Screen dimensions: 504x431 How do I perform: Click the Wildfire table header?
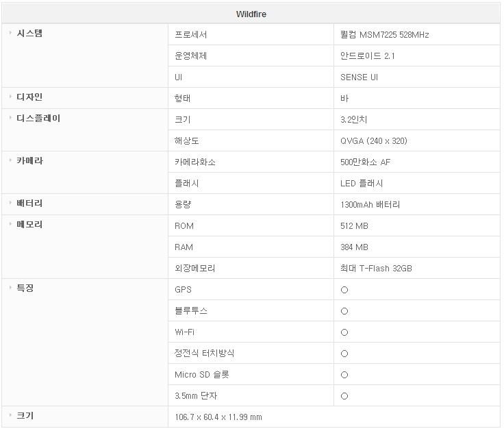(x=251, y=14)
